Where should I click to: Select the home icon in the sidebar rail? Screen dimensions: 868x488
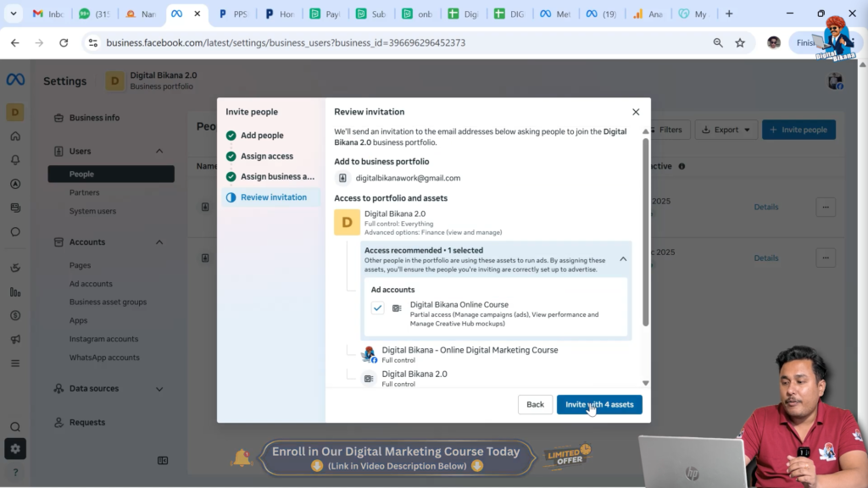click(15, 136)
